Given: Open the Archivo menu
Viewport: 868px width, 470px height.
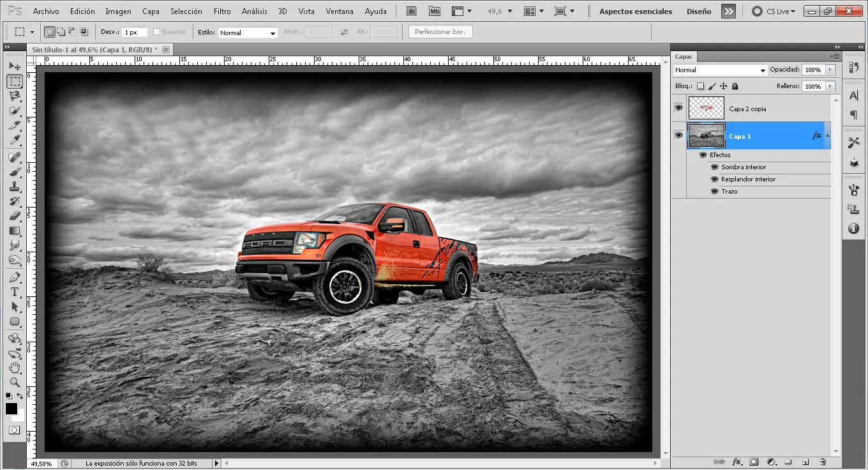Looking at the screenshot, I should pyautogui.click(x=46, y=11).
